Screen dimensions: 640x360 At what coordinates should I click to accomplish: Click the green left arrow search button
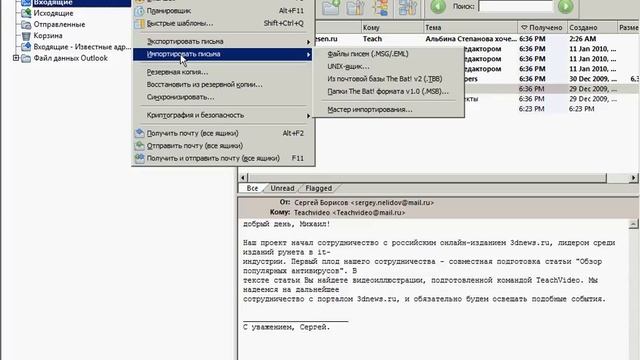pyautogui.click(x=438, y=6)
